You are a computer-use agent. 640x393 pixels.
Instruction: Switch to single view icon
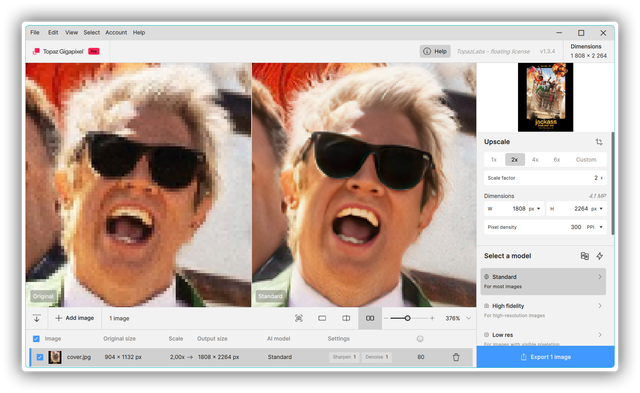[322, 318]
